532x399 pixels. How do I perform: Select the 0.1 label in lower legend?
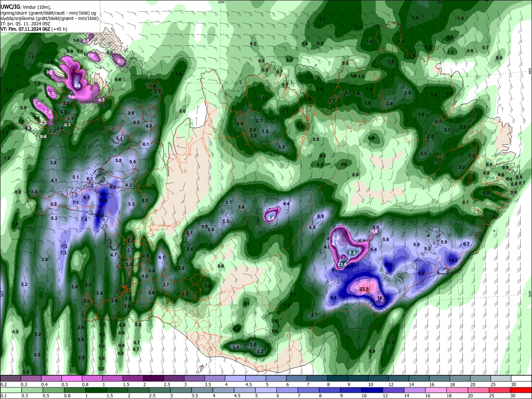pos(3,396)
